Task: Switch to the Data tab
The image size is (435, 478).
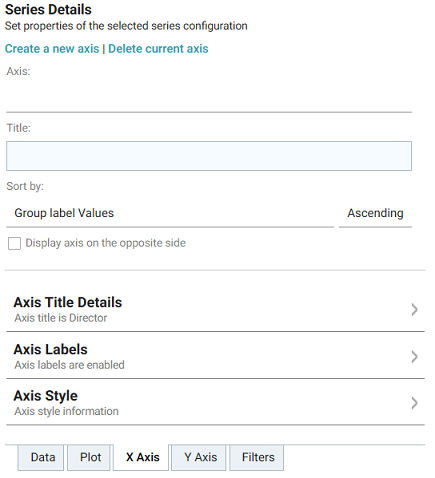Action: pos(41,457)
